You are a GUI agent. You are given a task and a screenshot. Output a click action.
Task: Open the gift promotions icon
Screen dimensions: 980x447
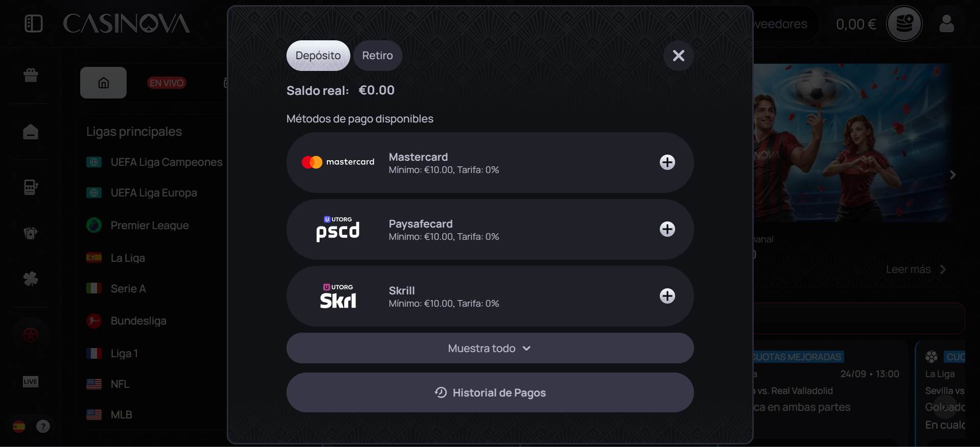[31, 75]
